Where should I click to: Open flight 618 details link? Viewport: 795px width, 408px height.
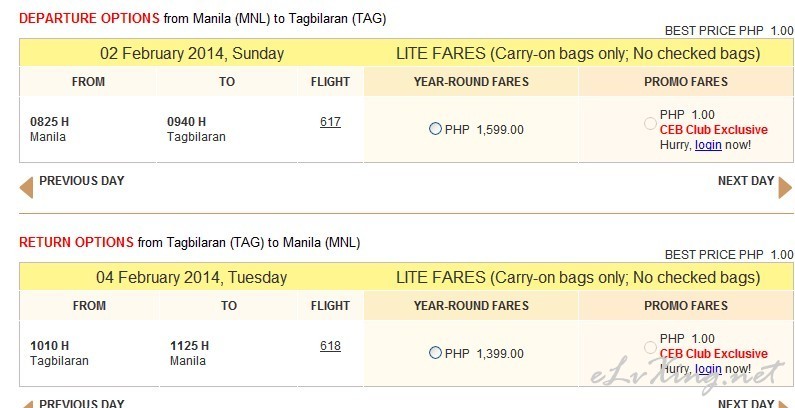pos(330,346)
